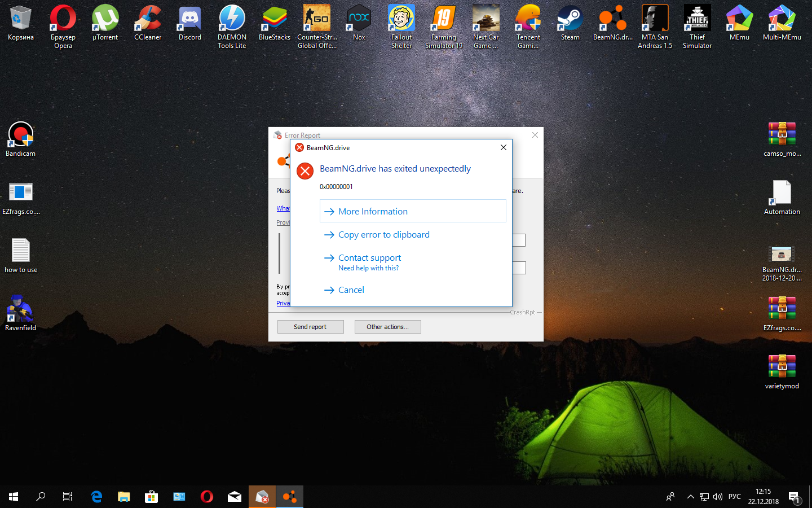This screenshot has width=812, height=508.
Task: Select the camso_mo... archive file
Action: (x=782, y=139)
